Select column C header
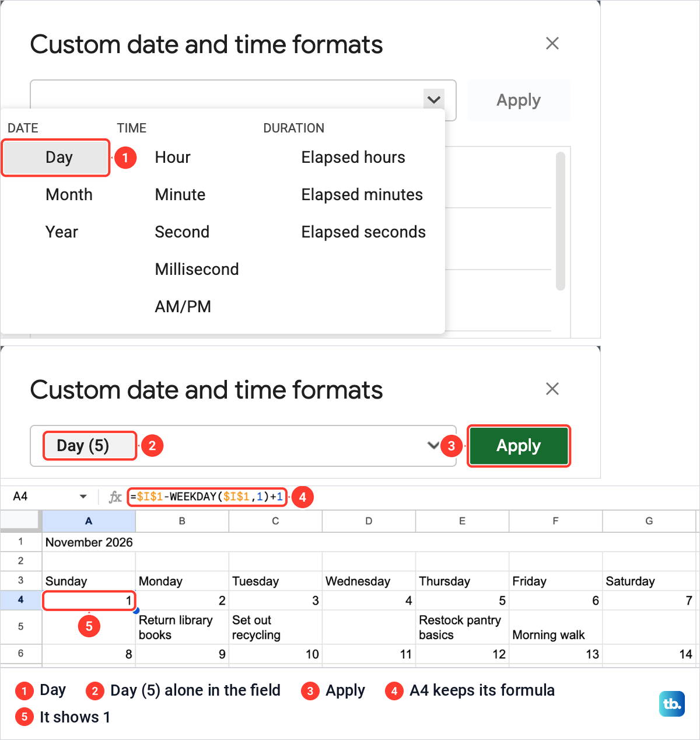 pos(275,521)
